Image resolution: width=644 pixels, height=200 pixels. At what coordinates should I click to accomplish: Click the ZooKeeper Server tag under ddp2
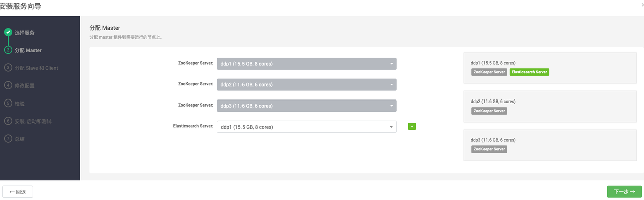pyautogui.click(x=489, y=111)
